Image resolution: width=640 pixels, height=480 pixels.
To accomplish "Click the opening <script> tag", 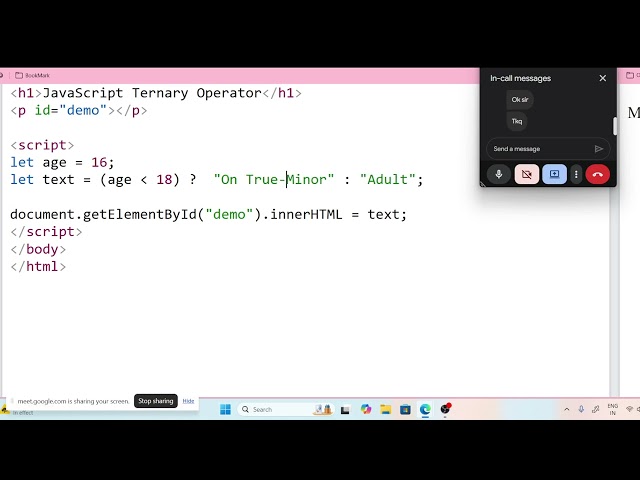I will click(42, 145).
